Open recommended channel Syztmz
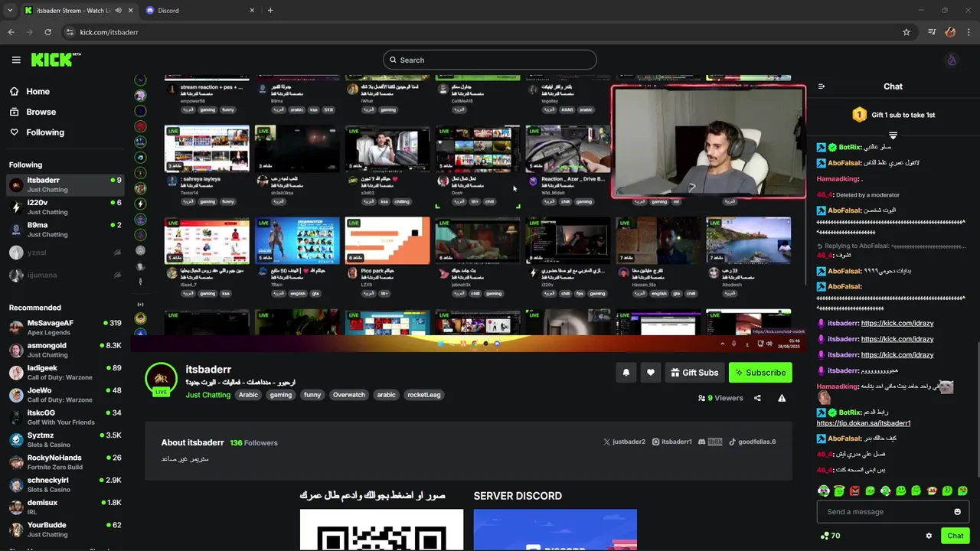This screenshot has width=980, height=551. (x=65, y=439)
